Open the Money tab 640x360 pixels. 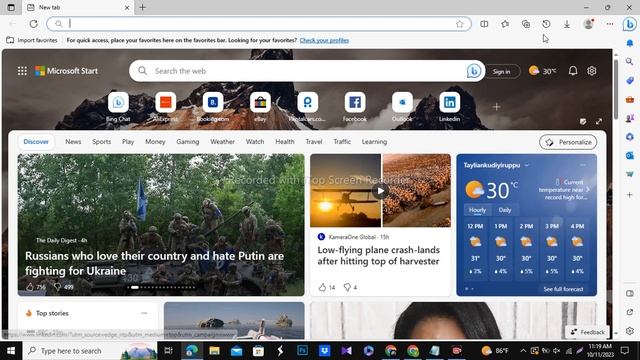[155, 142]
